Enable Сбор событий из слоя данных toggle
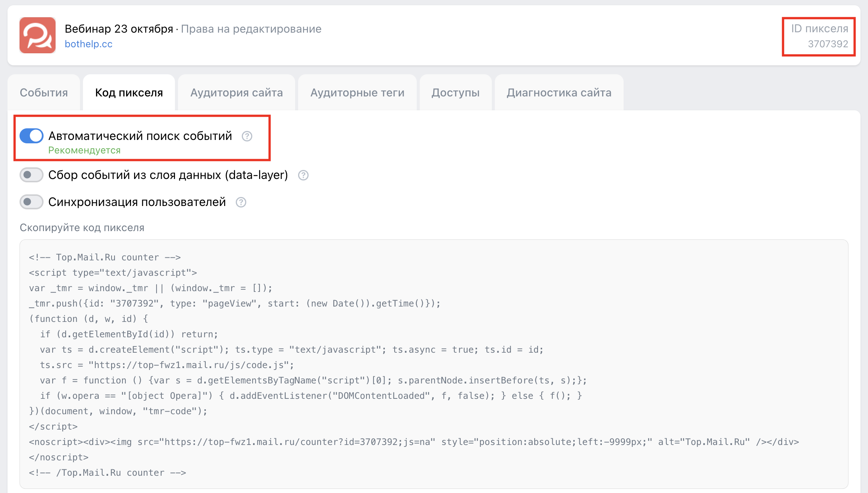 coord(32,175)
